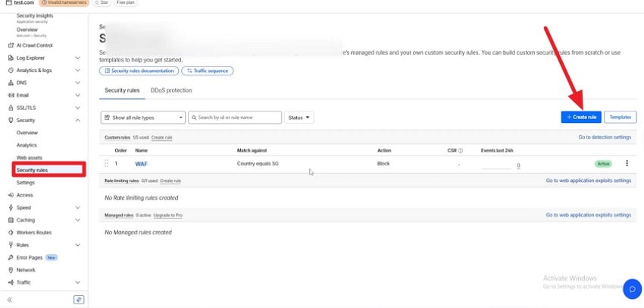This screenshot has height=308, width=644.
Task: Click the Search by id or rule name field
Action: click(235, 118)
